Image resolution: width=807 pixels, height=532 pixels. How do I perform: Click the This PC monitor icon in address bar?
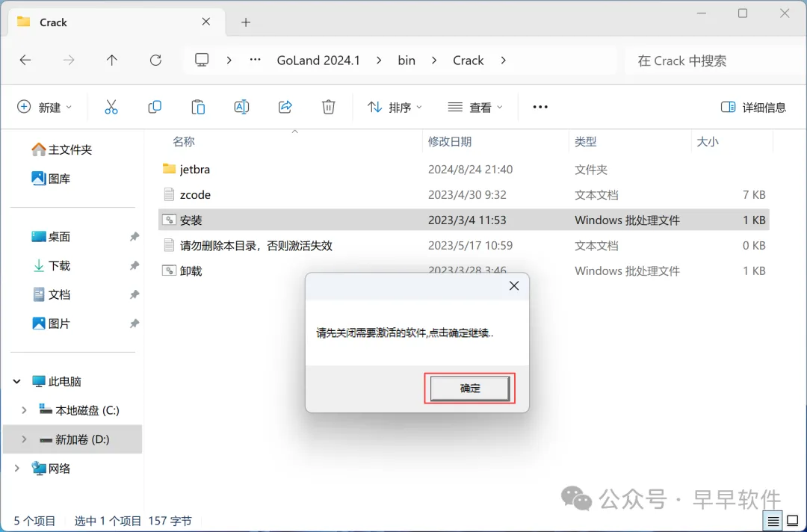(202, 61)
